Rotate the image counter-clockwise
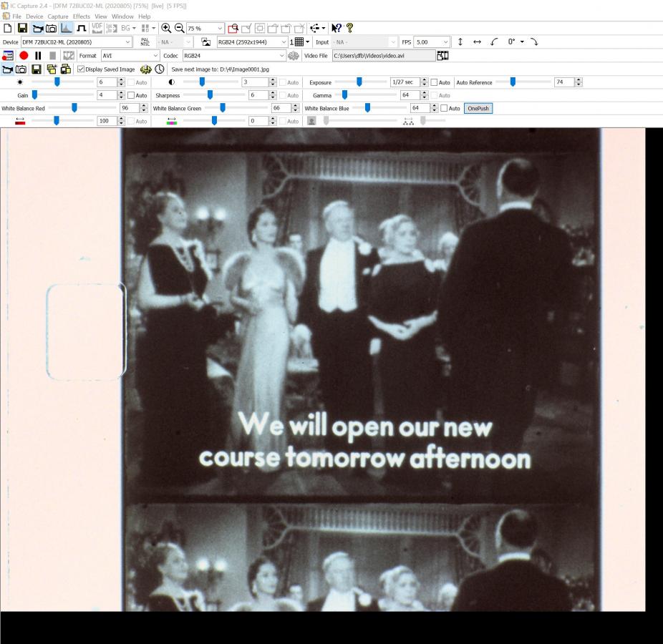 (494, 42)
